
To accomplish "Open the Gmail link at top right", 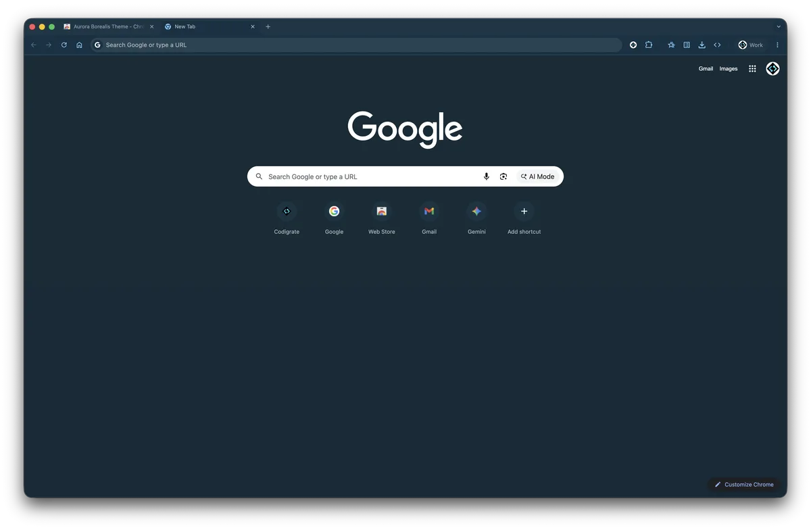I will coord(706,69).
